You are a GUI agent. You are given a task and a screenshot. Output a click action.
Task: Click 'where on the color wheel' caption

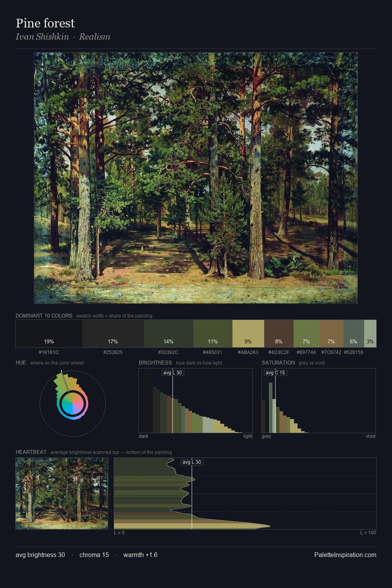pos(57,363)
